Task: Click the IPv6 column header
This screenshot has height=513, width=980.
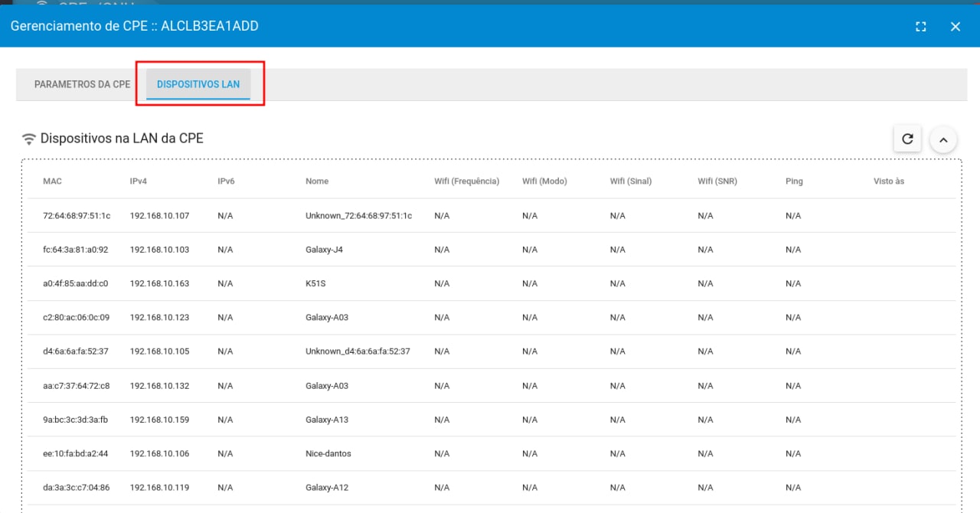Action: (x=226, y=181)
